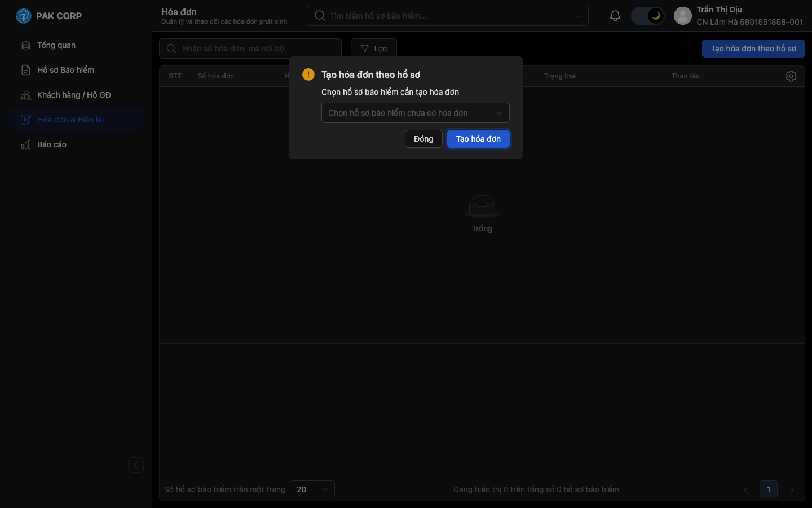Click the Trạng thái column header
Viewport: 812px width, 508px height.
(561, 76)
